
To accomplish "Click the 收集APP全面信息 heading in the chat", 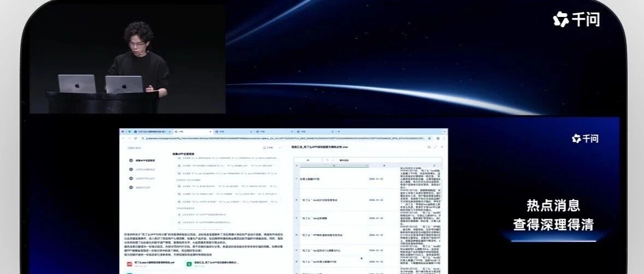I will coord(184,154).
